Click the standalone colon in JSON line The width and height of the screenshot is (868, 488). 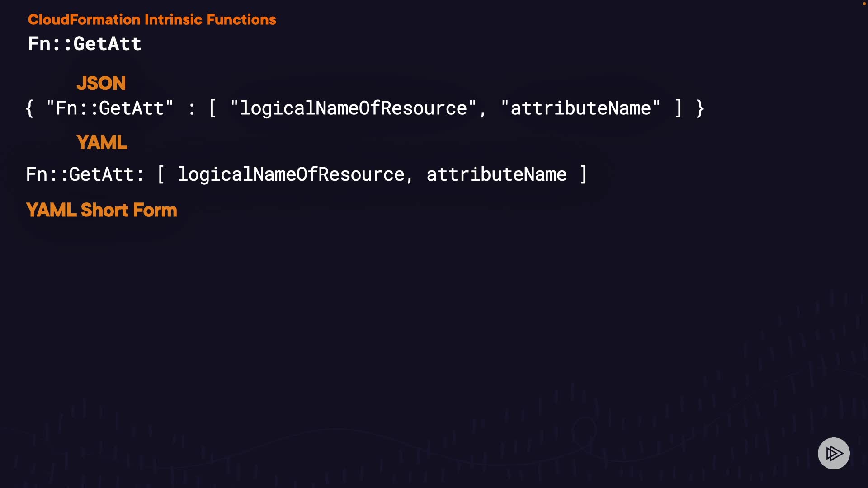click(x=192, y=108)
